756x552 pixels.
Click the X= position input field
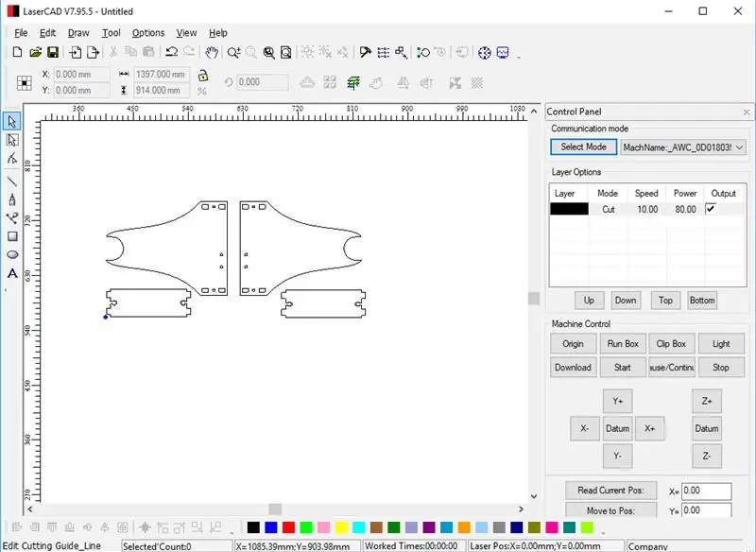point(706,491)
